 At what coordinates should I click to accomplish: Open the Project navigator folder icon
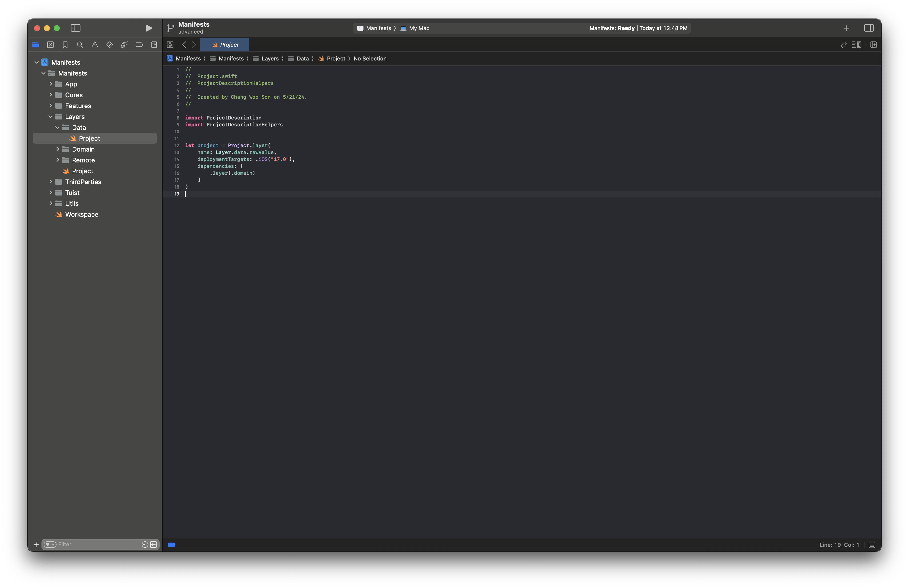(x=36, y=45)
